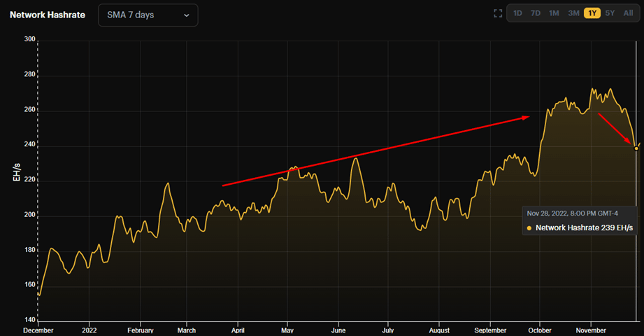
Task: Click the long red upward trend arrowhead
Action: [525, 118]
